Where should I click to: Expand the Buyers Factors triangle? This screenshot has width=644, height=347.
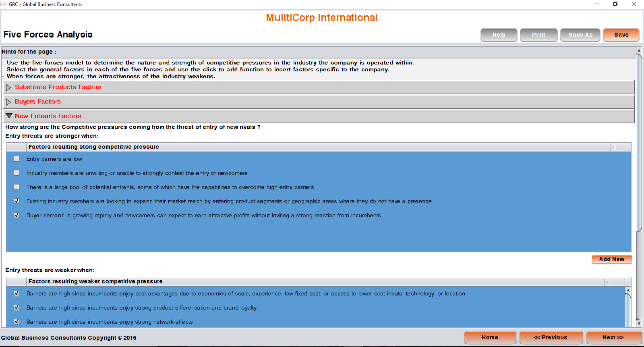[x=8, y=102]
